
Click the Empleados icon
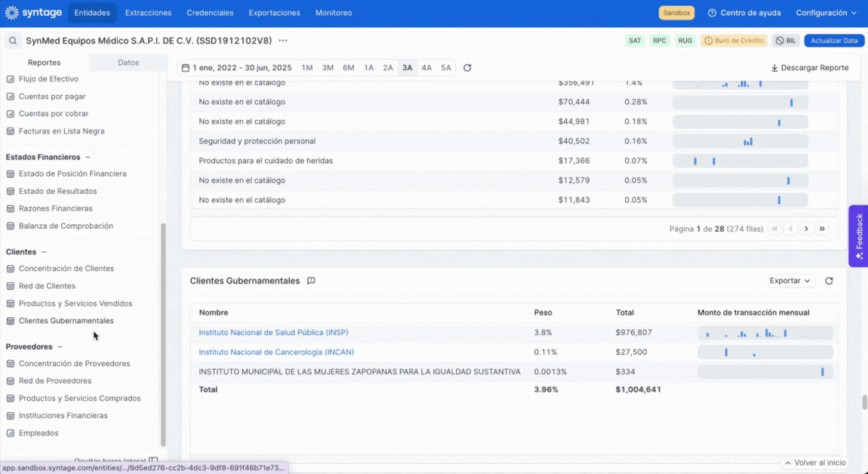(10, 433)
